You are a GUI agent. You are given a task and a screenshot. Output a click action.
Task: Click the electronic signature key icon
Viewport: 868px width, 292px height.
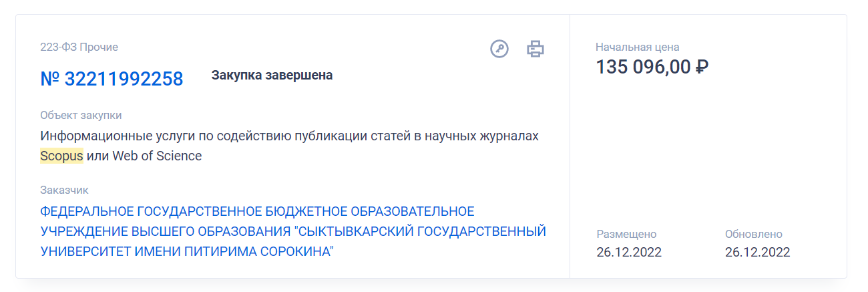click(499, 49)
